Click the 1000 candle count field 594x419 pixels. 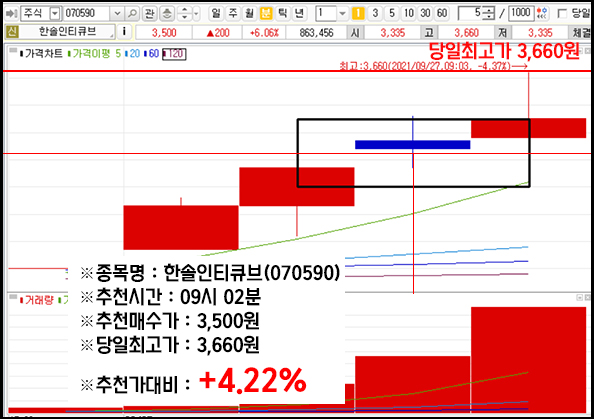tap(521, 13)
